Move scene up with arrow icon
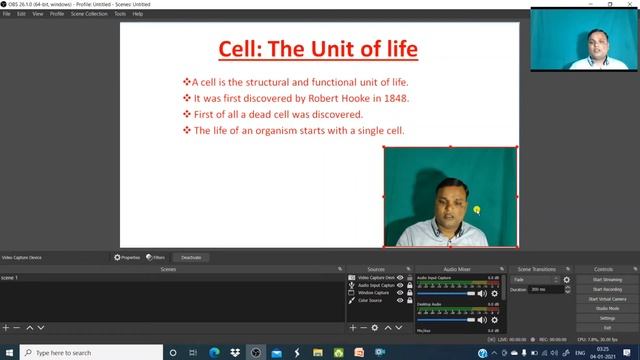This screenshot has height=360, width=640. click(x=30, y=328)
